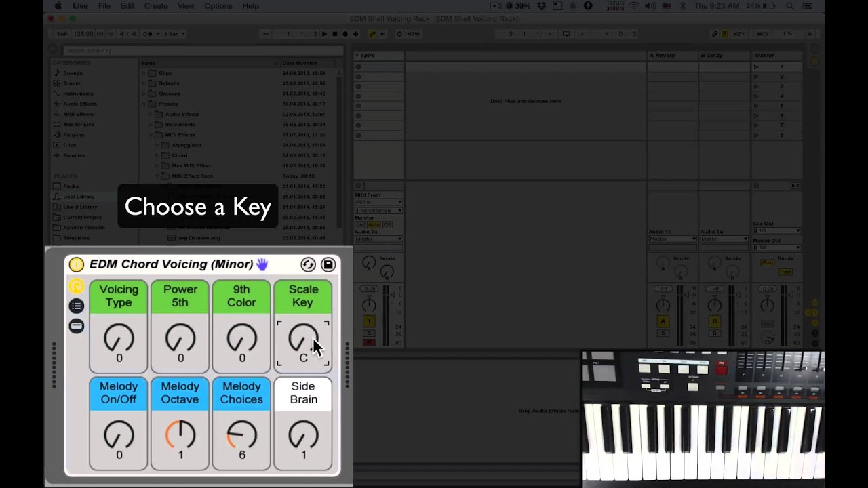Click the Record button in the transport
Image resolution: width=868 pixels, height=488 pixels.
click(345, 34)
